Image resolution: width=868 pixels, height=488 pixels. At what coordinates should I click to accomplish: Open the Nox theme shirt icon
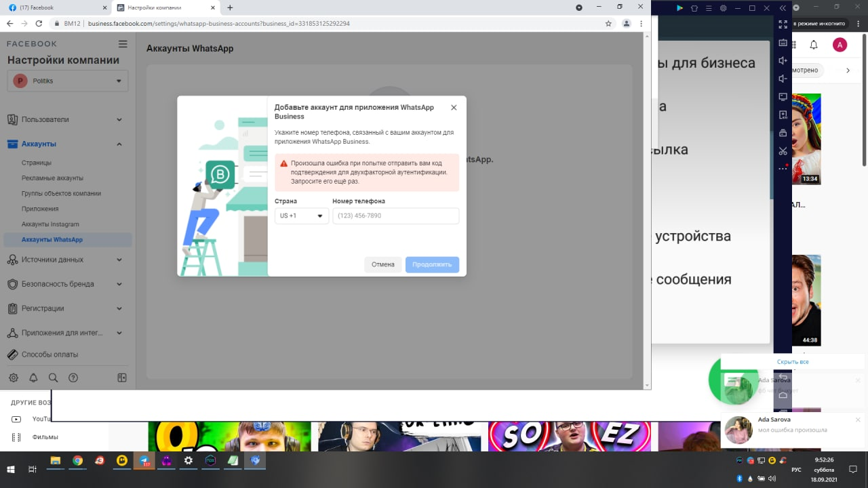point(694,8)
